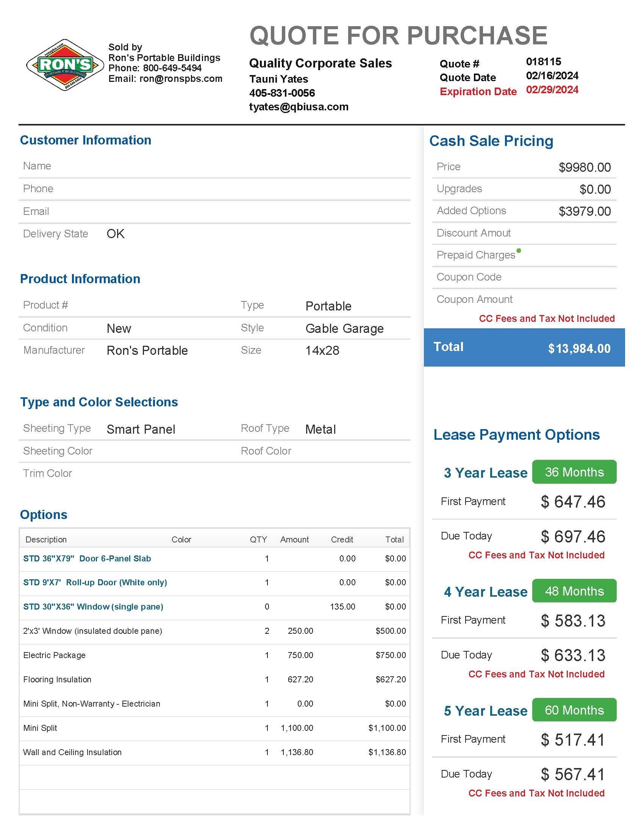Click the Flooring Insulation amount 627.20
Screen dimensions: 644x834
coord(300,680)
